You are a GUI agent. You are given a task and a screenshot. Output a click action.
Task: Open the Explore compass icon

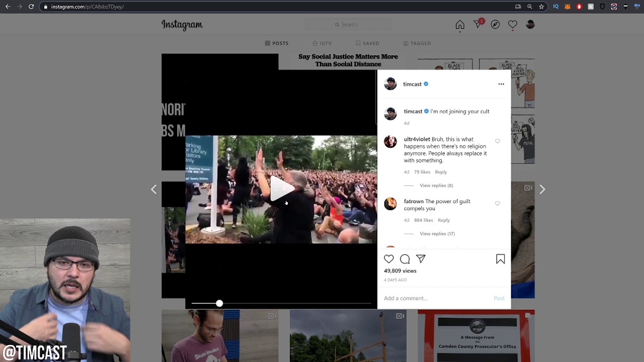(x=495, y=25)
